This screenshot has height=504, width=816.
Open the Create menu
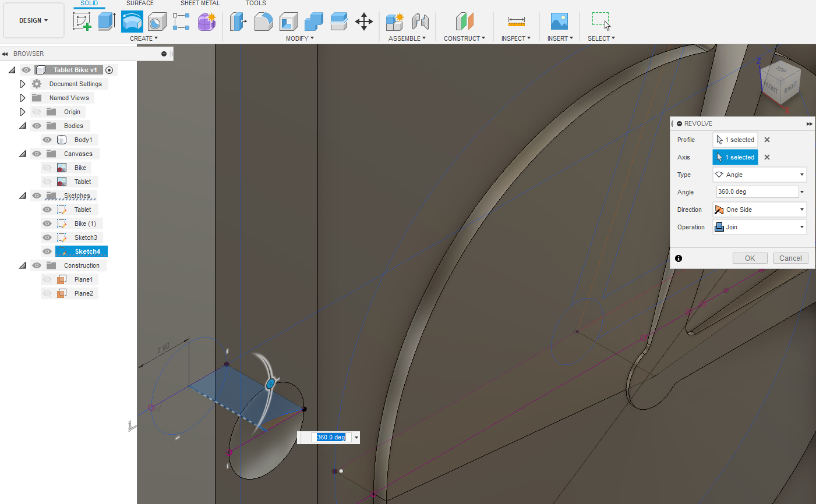(144, 38)
